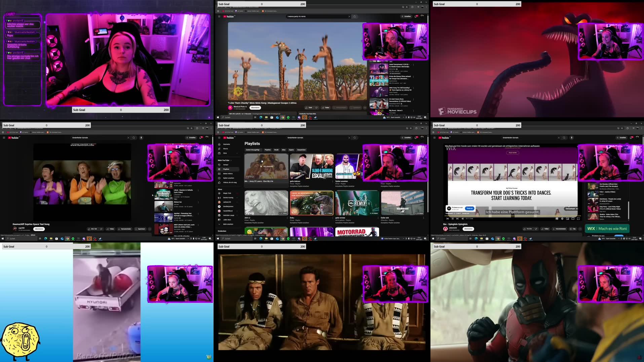Go to previous video in Ibo player

pyautogui.click(x=448, y=219)
